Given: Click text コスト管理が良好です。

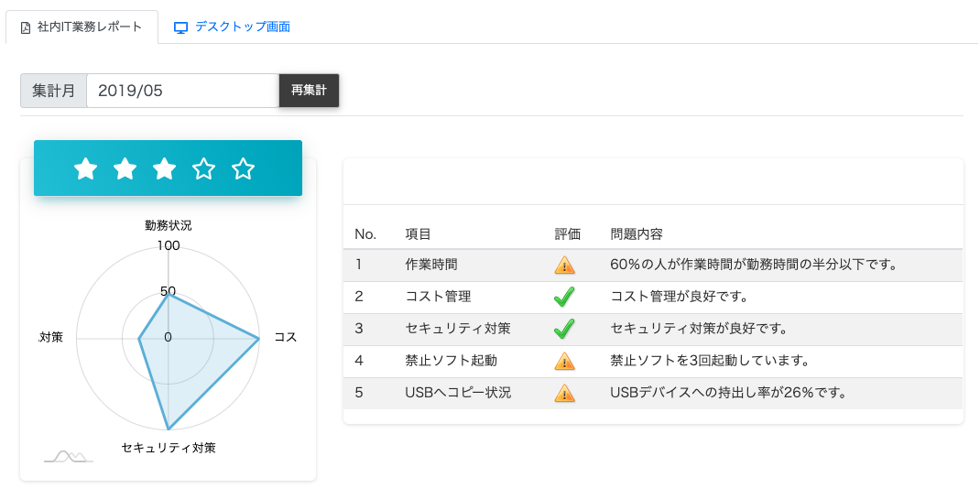Looking at the screenshot, I should [x=680, y=296].
